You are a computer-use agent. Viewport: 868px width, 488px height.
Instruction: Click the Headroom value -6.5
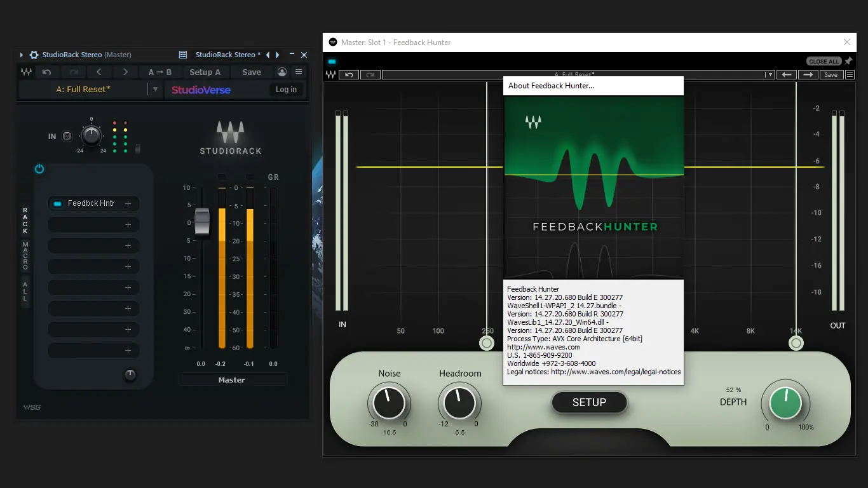459,433
